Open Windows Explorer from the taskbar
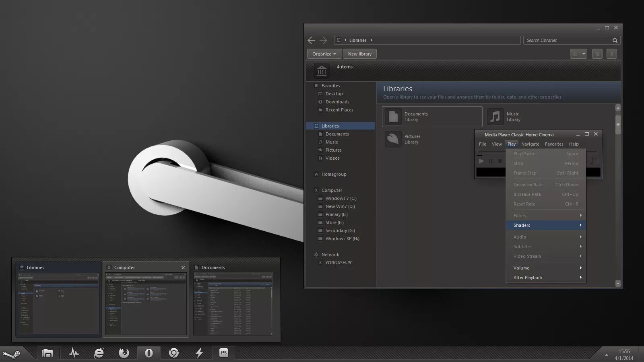 (x=47, y=353)
